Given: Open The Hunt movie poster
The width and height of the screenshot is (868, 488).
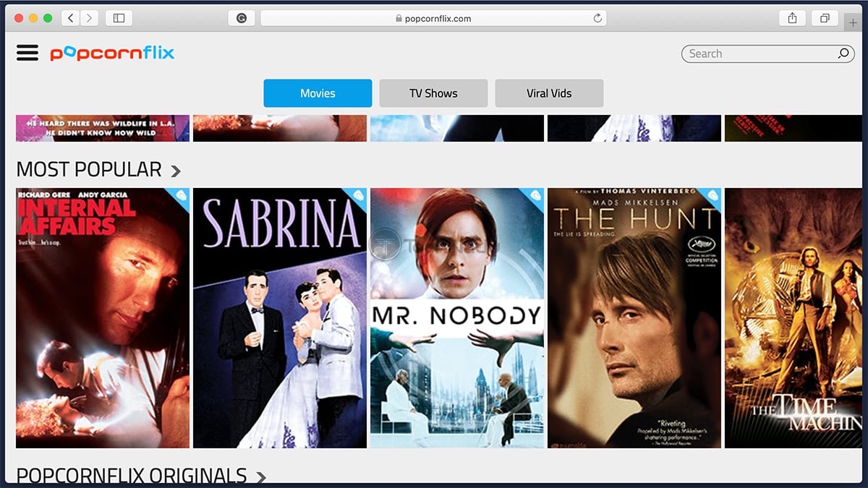Looking at the screenshot, I should (634, 318).
